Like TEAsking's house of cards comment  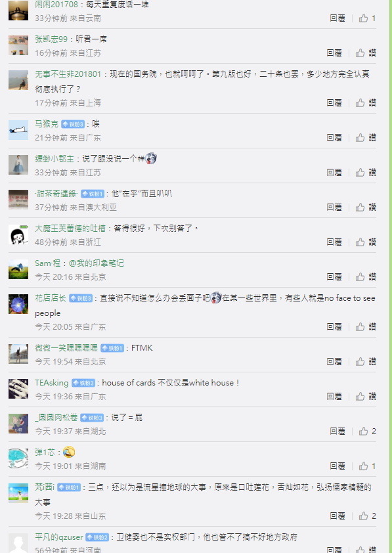pyautogui.click(x=360, y=397)
